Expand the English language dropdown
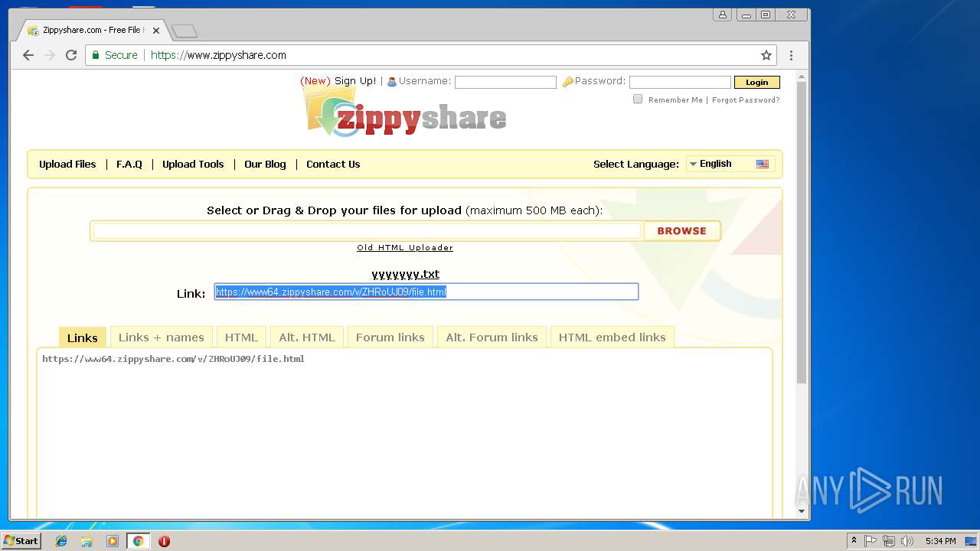The width and height of the screenshot is (980, 551). coord(731,164)
